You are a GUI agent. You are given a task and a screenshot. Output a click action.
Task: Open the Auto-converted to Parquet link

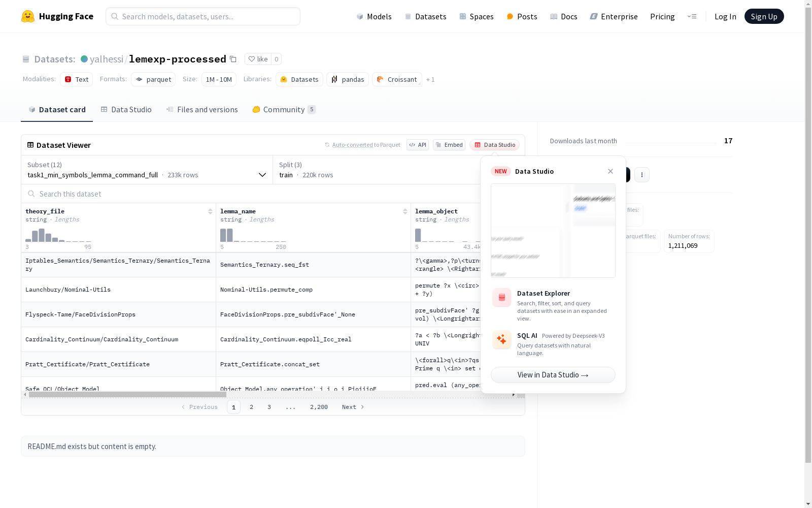pos(363,145)
